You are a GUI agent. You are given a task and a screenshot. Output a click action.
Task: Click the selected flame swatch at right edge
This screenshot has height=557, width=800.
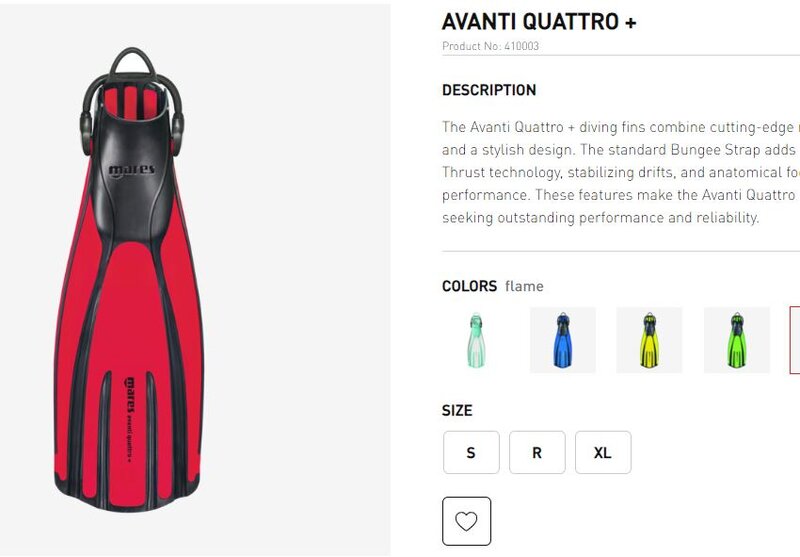(795, 340)
